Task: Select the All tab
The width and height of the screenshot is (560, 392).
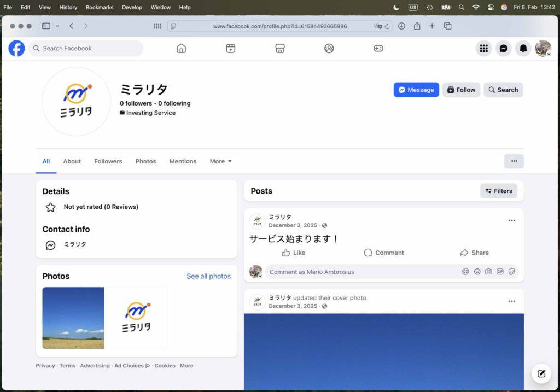Action: click(x=46, y=161)
